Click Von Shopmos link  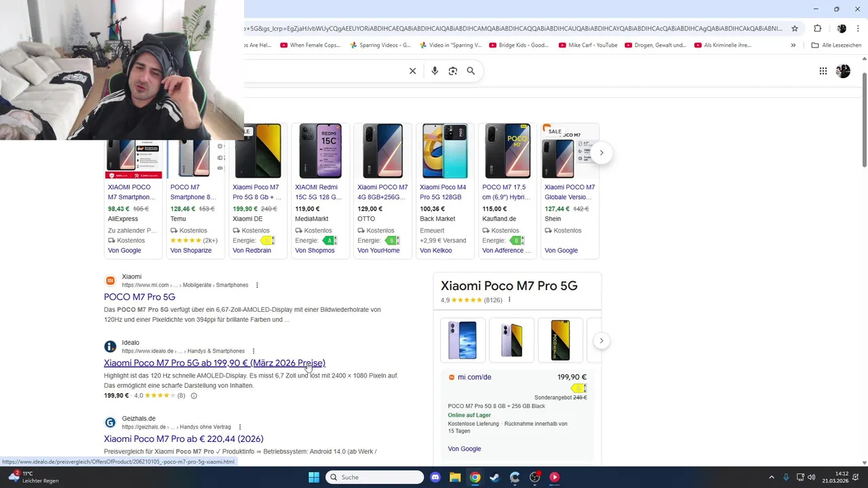click(315, 251)
